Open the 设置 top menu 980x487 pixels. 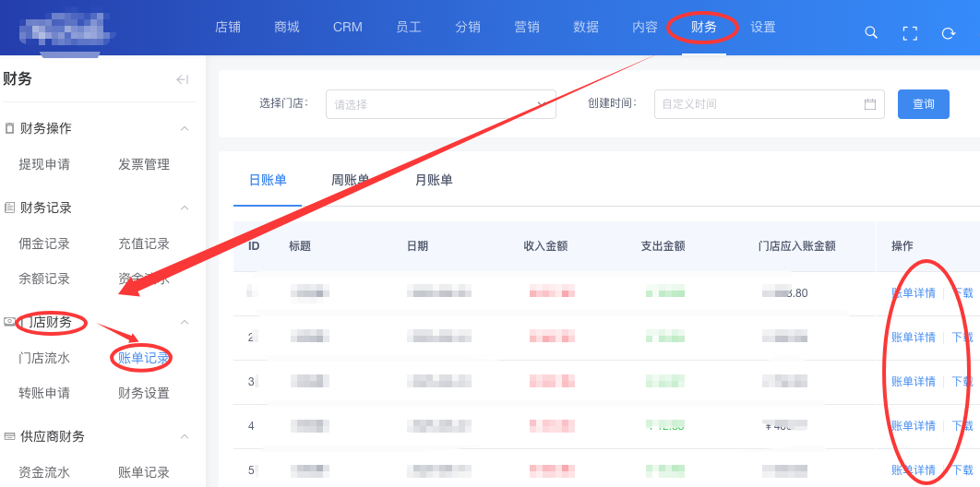coord(763,27)
